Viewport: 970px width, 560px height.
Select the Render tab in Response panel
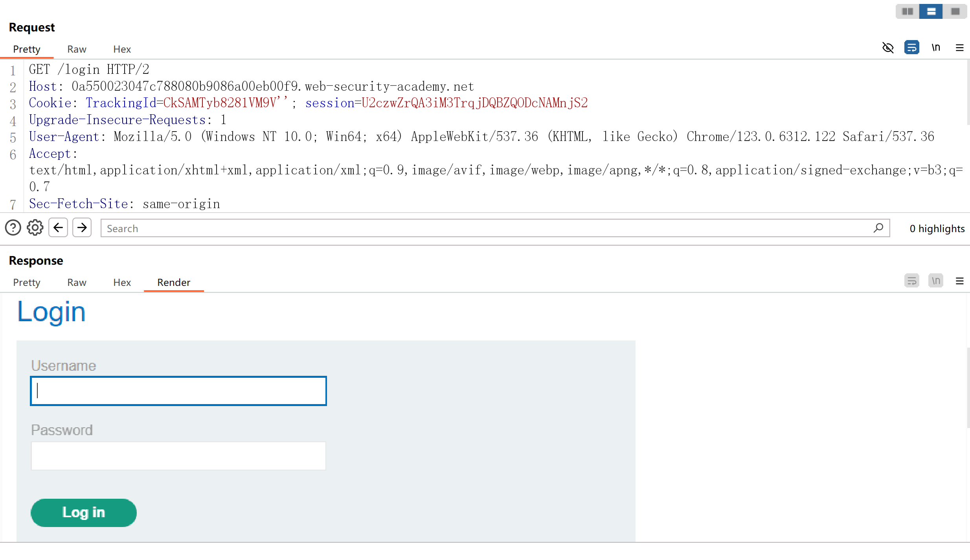pyautogui.click(x=173, y=282)
